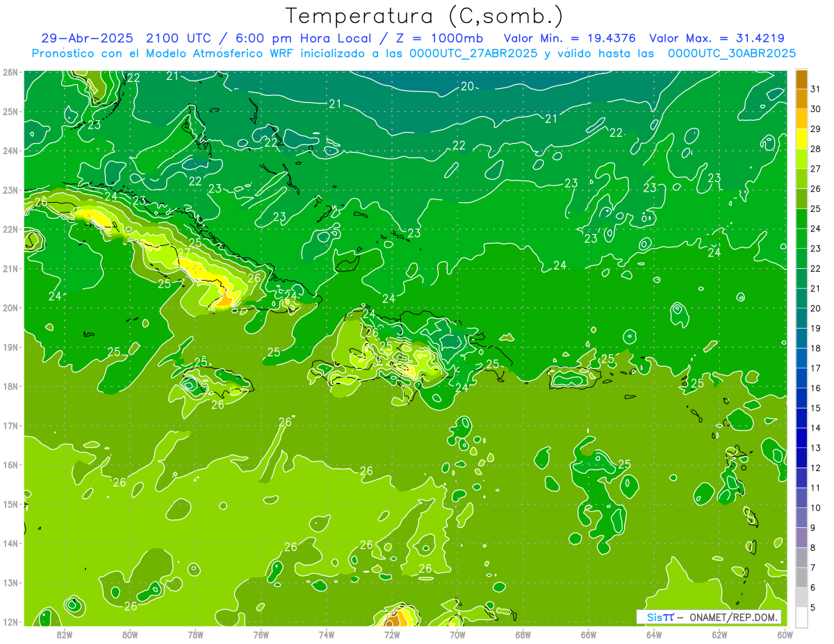Click the 60W longitude axis label
This screenshot has height=644, width=834.
pyautogui.click(x=785, y=634)
